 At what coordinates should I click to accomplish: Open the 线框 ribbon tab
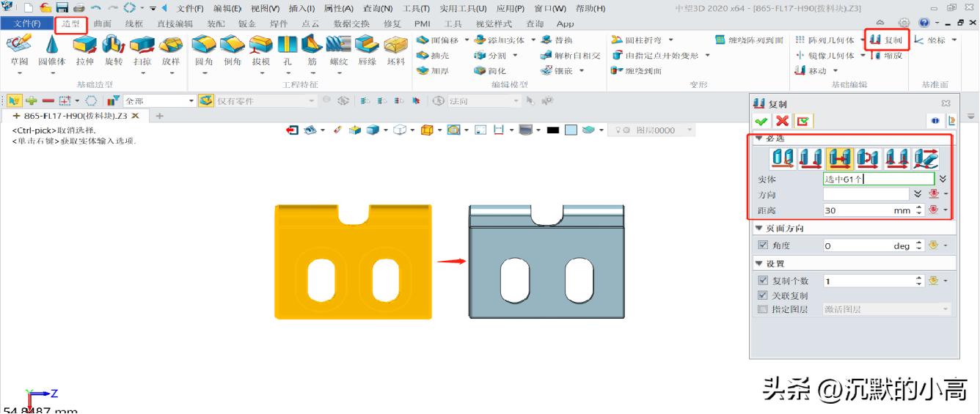134,23
